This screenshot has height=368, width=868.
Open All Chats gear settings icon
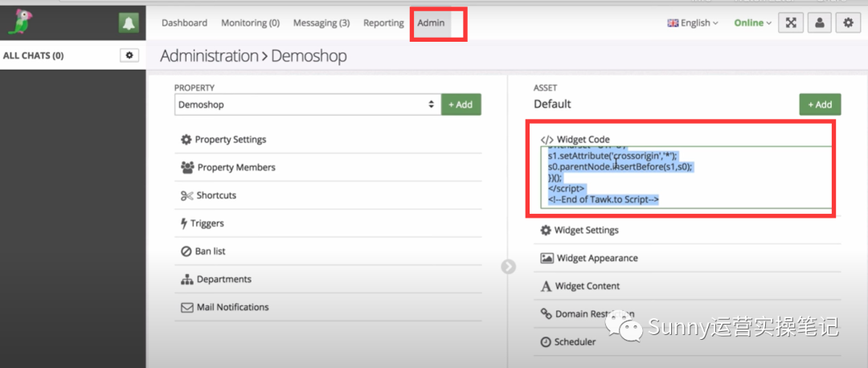pyautogui.click(x=129, y=55)
